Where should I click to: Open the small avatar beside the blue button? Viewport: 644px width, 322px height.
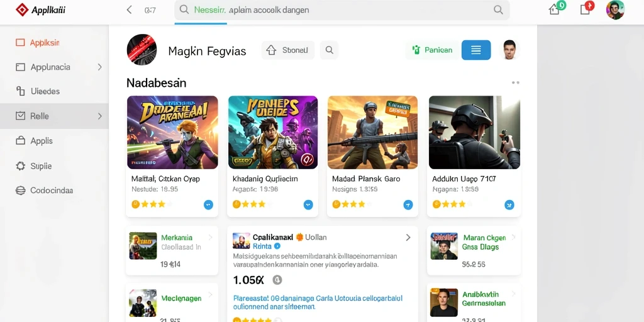pyautogui.click(x=509, y=50)
